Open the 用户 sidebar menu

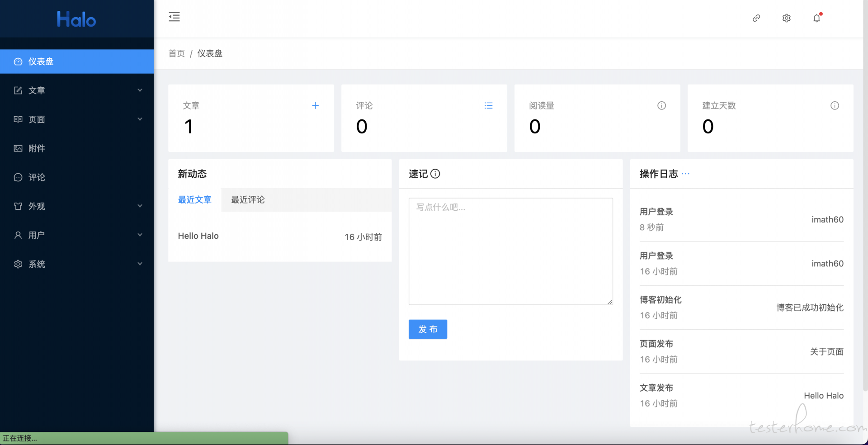[x=77, y=235]
